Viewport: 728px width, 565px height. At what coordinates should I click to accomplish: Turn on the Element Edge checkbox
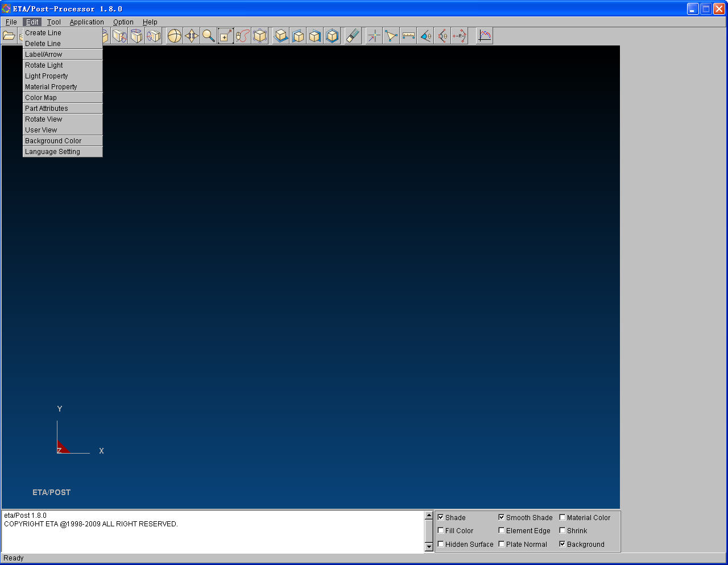tap(502, 530)
